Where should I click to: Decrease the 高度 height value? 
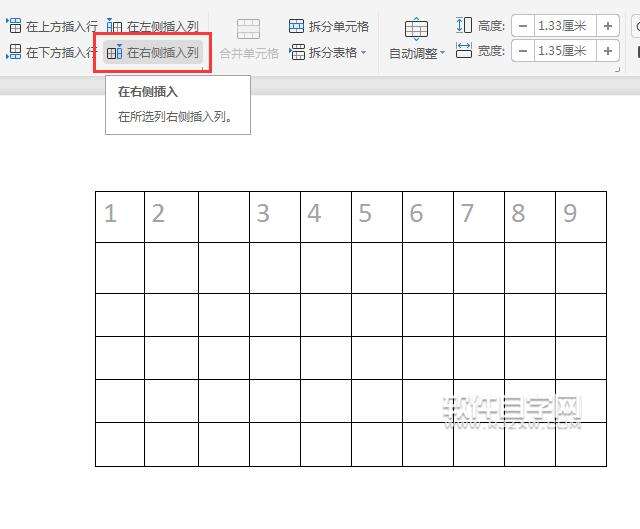523,26
